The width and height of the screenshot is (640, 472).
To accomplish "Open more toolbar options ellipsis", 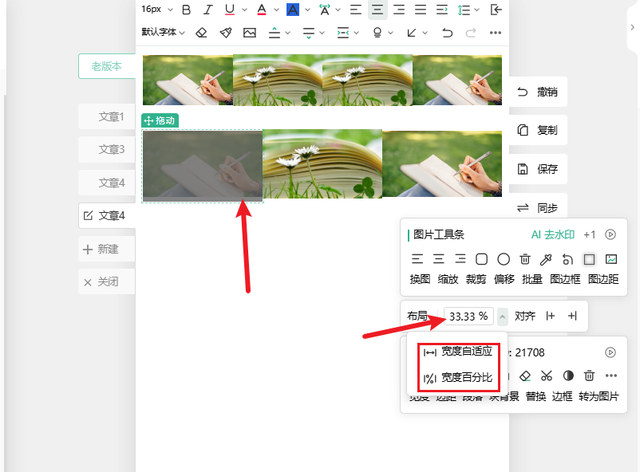I will tap(496, 33).
